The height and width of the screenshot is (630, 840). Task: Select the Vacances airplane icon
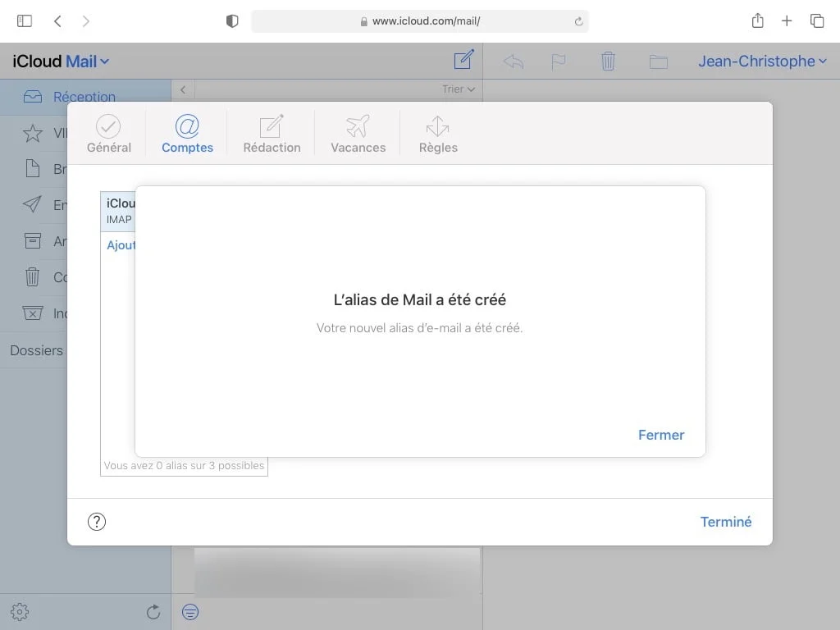point(357,133)
